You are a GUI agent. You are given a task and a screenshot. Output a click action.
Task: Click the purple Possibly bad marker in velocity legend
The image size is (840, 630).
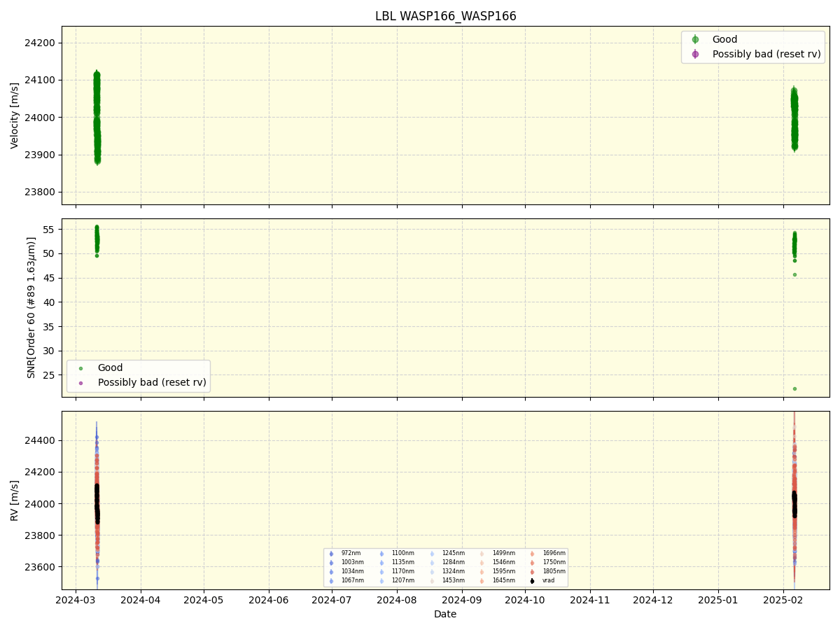pos(695,54)
